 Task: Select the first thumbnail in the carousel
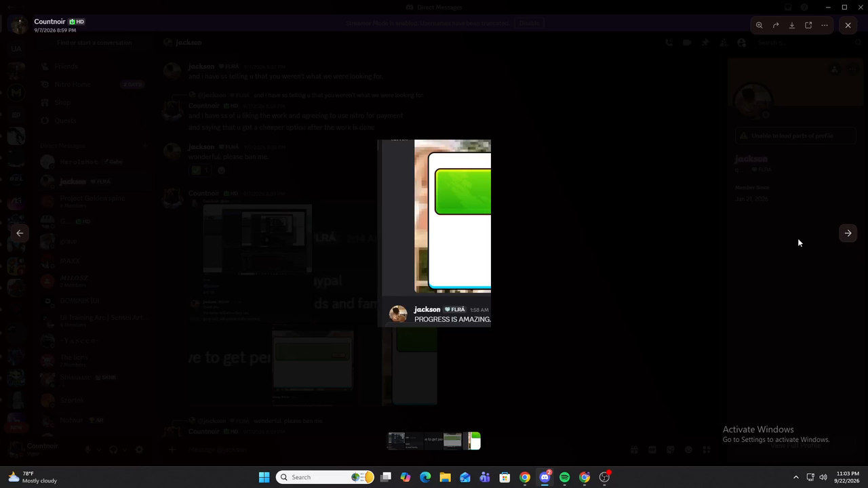pyautogui.click(x=396, y=441)
